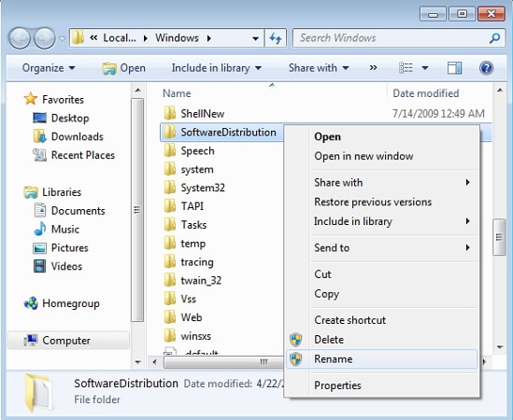The image size is (513, 420).
Task: Show more toolbar commands chevron
Action: coord(373,68)
